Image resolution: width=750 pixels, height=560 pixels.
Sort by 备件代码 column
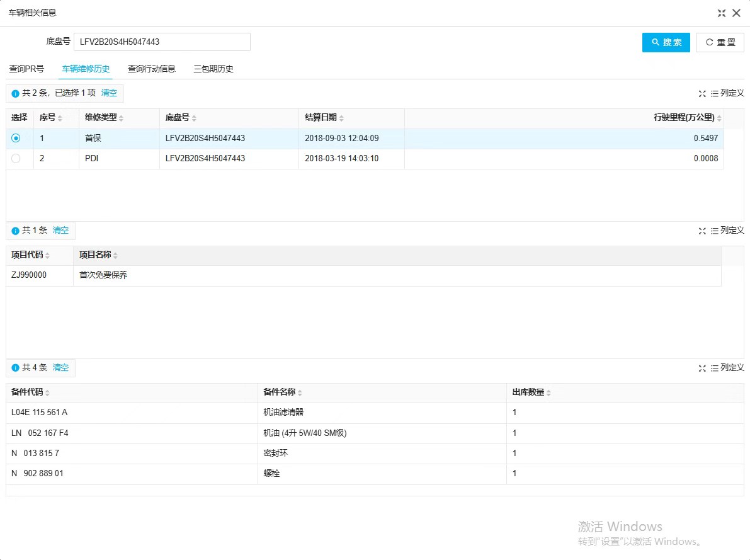click(47, 393)
